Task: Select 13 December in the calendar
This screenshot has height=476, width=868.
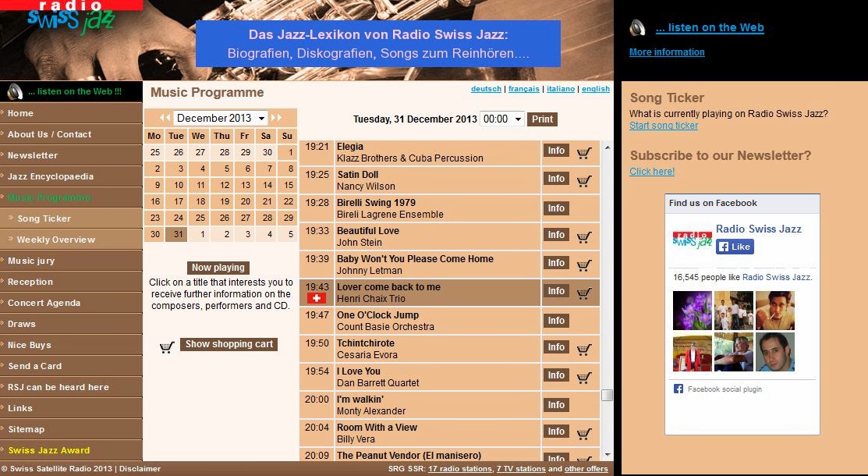Action: click(x=245, y=185)
